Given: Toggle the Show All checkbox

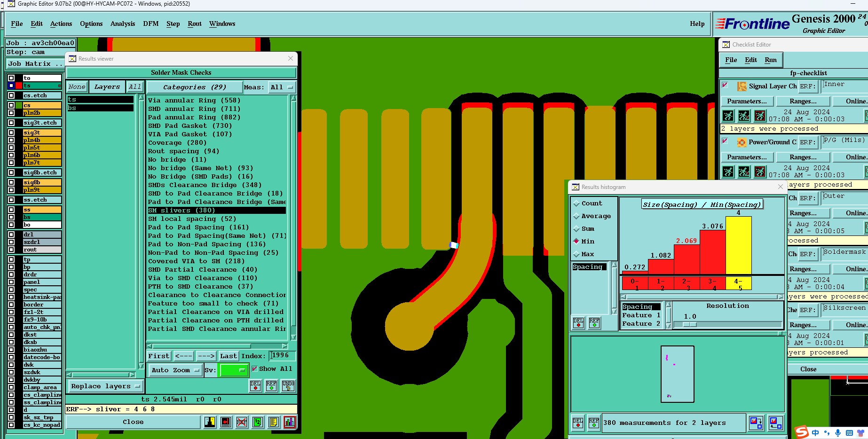Looking at the screenshot, I should [254, 369].
